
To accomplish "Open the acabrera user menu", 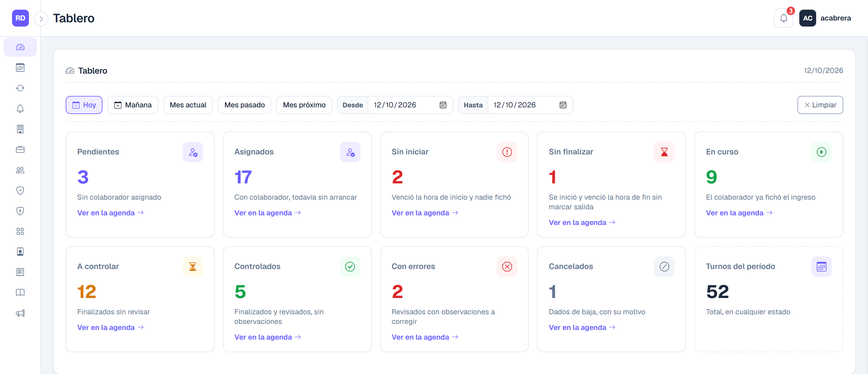I will [x=825, y=18].
